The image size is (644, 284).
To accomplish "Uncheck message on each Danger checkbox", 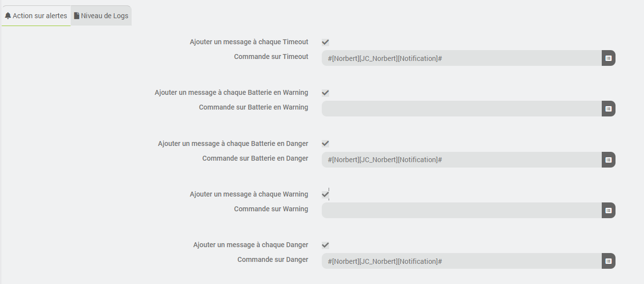I will [325, 245].
